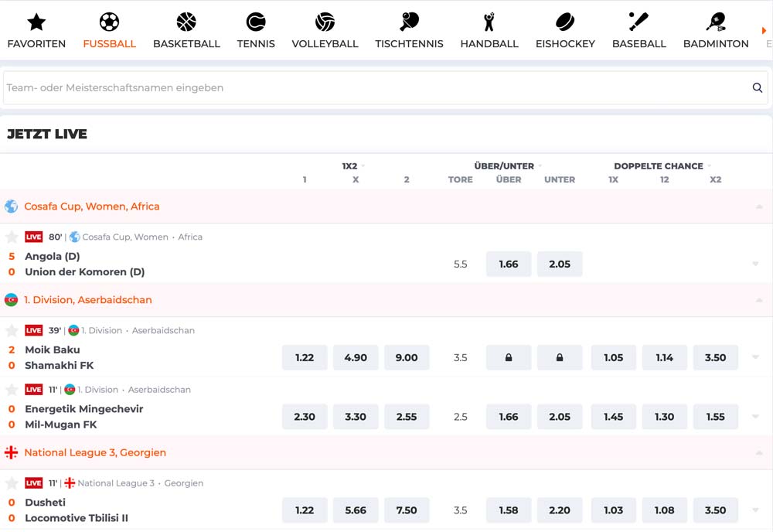Favorite the Angola vs Union der Komoren match
The image size is (773, 532).
pyautogui.click(x=12, y=237)
